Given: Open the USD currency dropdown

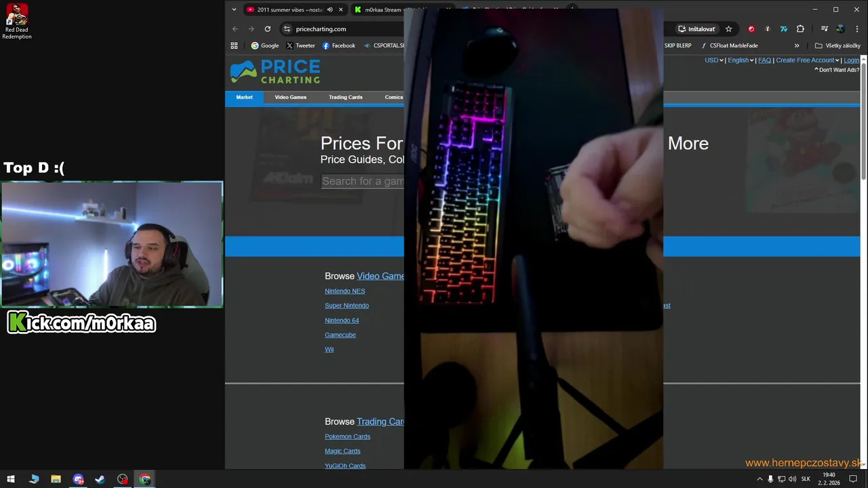Looking at the screenshot, I should pyautogui.click(x=713, y=60).
